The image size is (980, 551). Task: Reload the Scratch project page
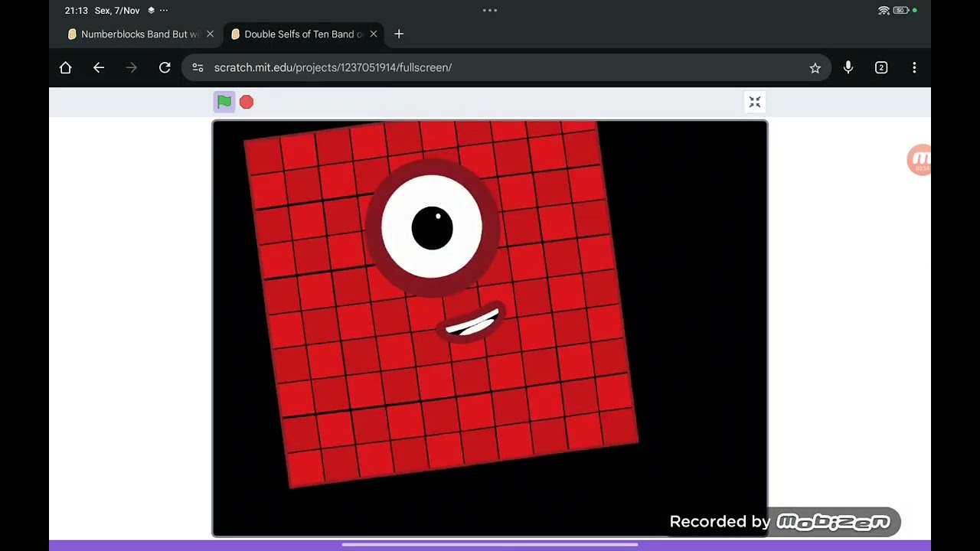(165, 67)
